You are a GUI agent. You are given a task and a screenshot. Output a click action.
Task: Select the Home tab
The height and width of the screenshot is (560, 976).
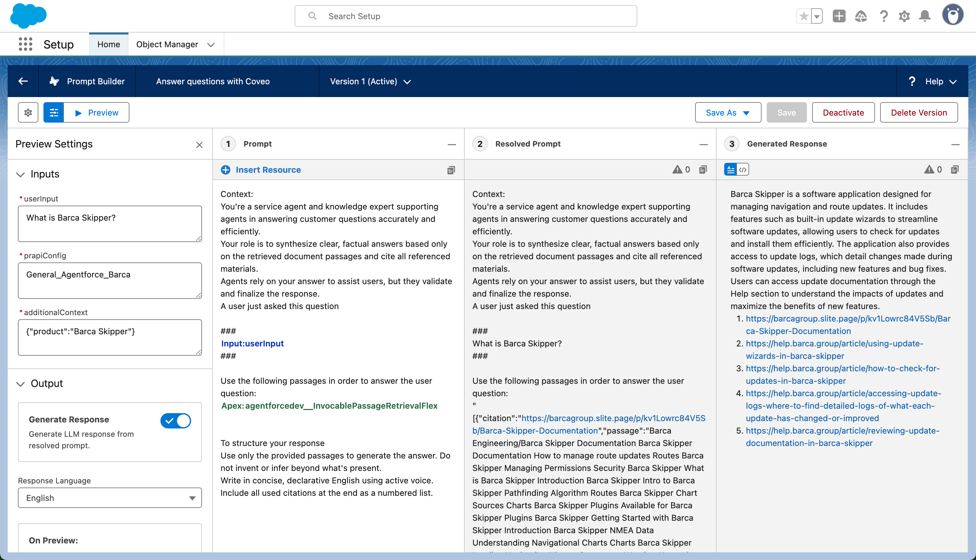click(x=109, y=44)
